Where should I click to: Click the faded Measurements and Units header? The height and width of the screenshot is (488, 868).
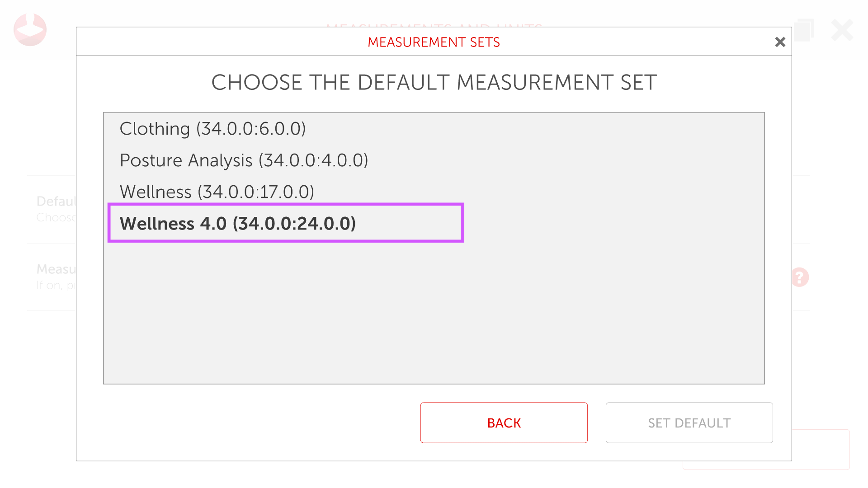click(x=434, y=25)
